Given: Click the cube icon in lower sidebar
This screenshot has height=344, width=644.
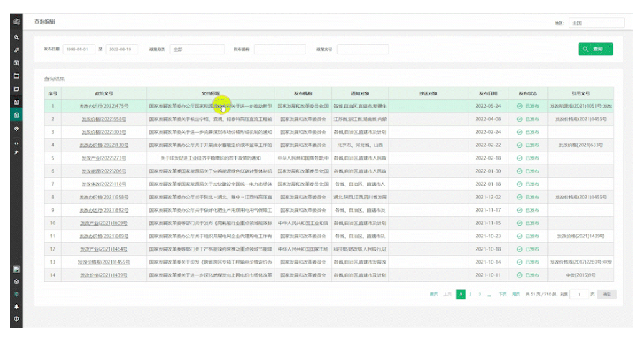Looking at the screenshot, I should pyautogui.click(x=16, y=282).
